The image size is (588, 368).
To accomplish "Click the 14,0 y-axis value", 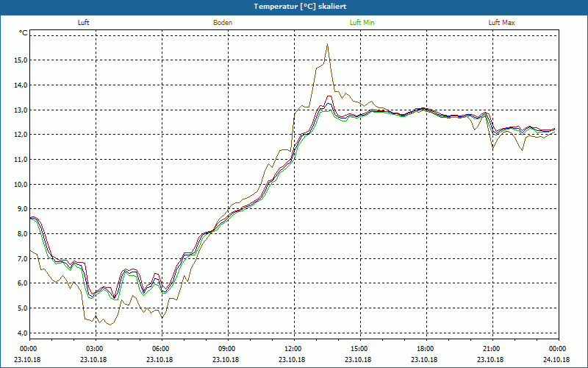I will 21,85.
